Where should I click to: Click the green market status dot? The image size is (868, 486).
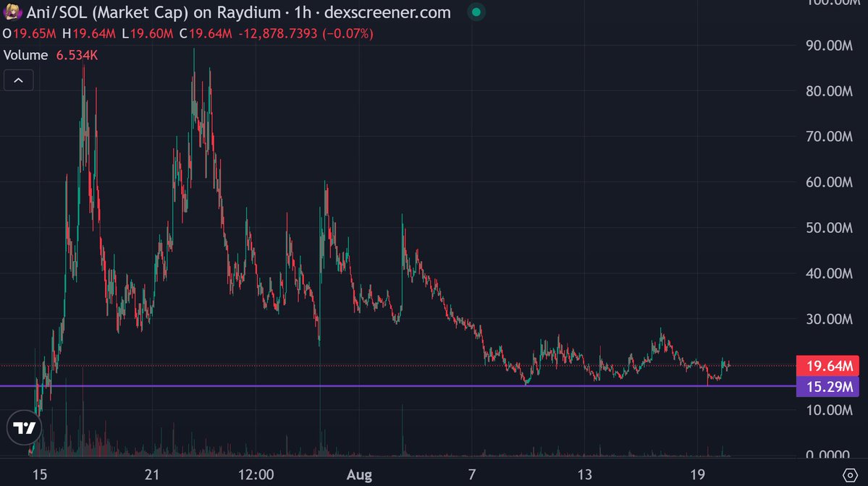476,12
